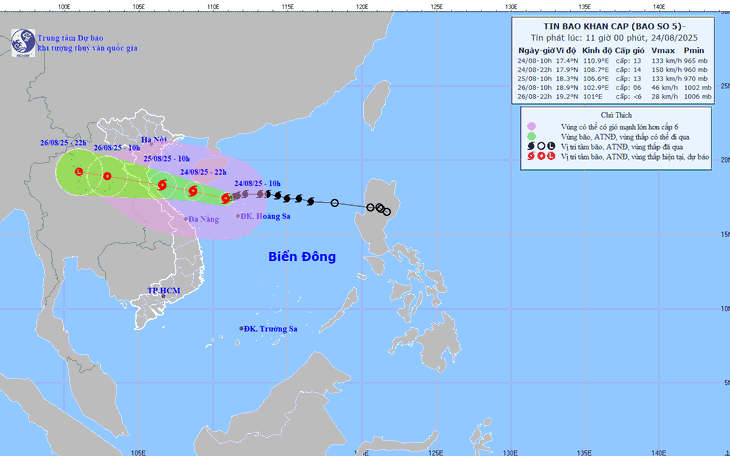Click the 'Chú Thích' legend heading

coord(616,115)
